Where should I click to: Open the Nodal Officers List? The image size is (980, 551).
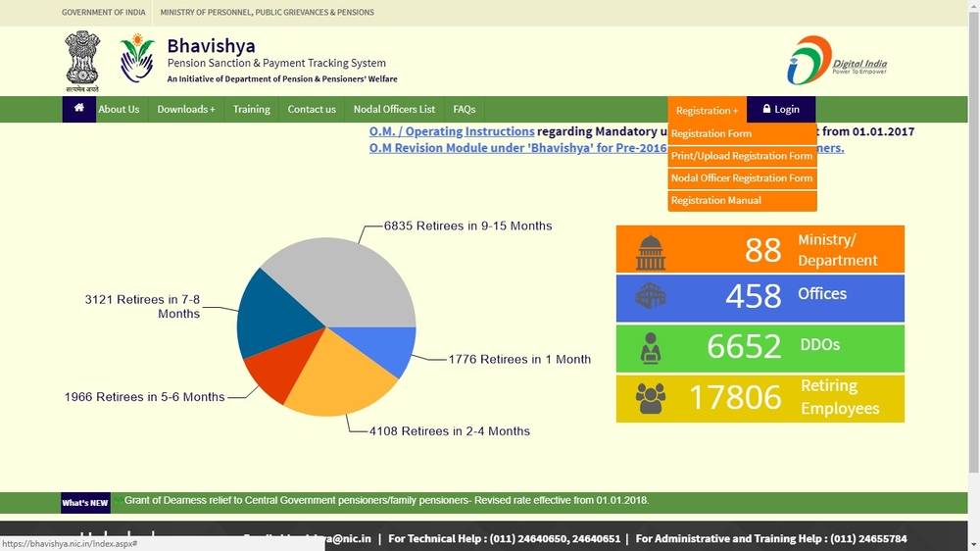(x=394, y=109)
